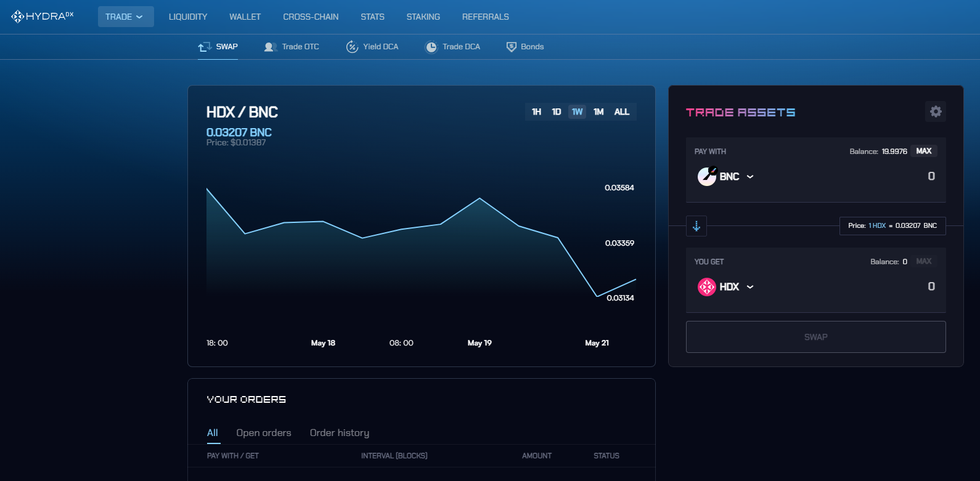This screenshot has height=481, width=980.
Task: Click MAX for BNC balance
Action: [924, 151]
